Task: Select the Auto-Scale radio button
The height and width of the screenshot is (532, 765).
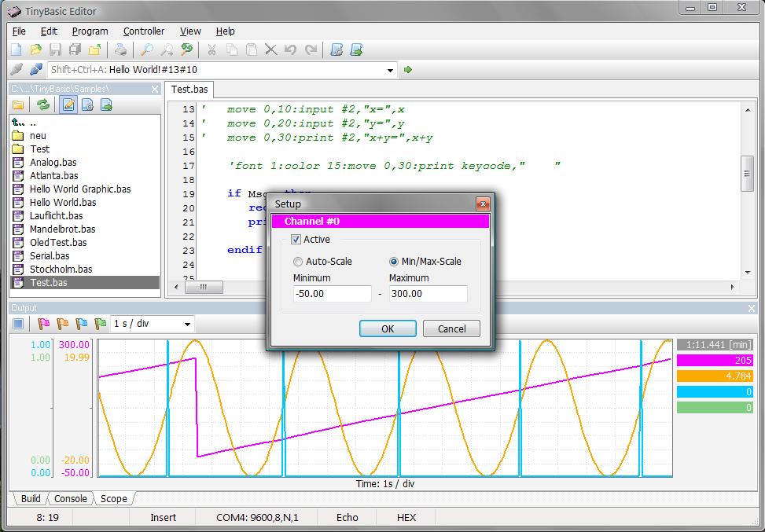Action: click(x=298, y=262)
